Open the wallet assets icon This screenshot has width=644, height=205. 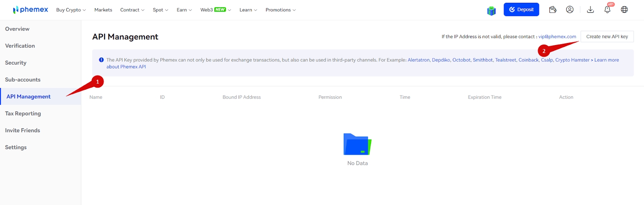coord(553,10)
